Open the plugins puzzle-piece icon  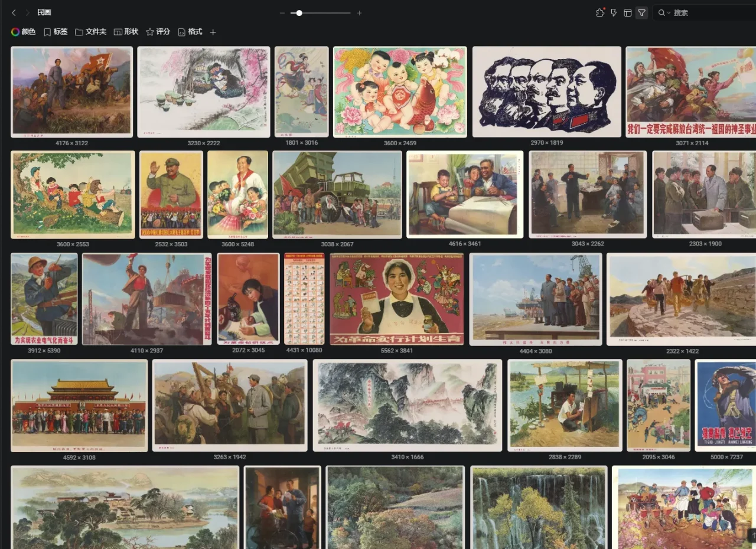point(600,12)
